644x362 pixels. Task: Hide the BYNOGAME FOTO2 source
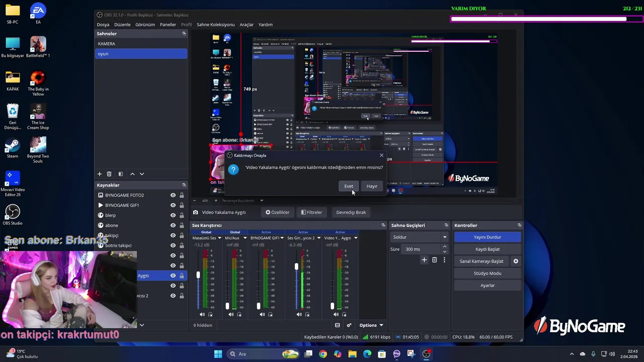tap(173, 195)
